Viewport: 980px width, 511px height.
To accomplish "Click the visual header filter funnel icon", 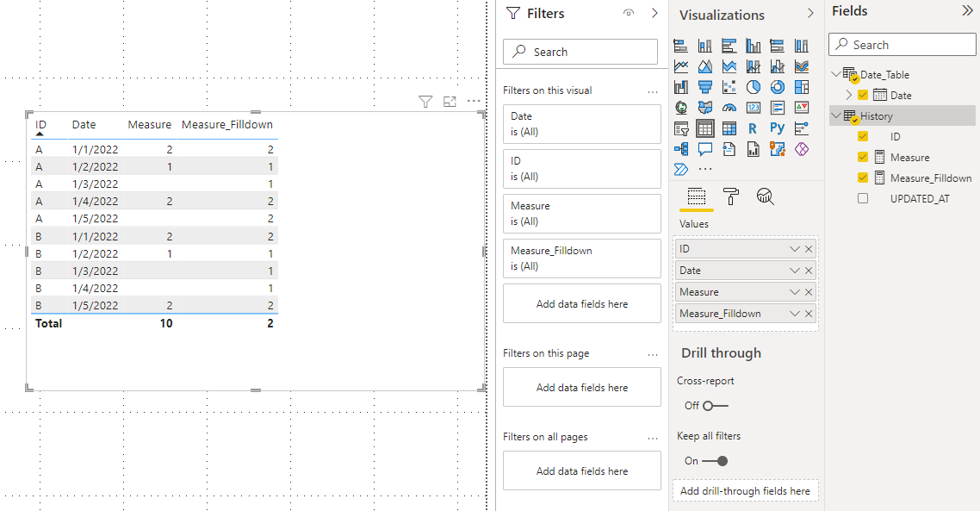I will click(425, 102).
